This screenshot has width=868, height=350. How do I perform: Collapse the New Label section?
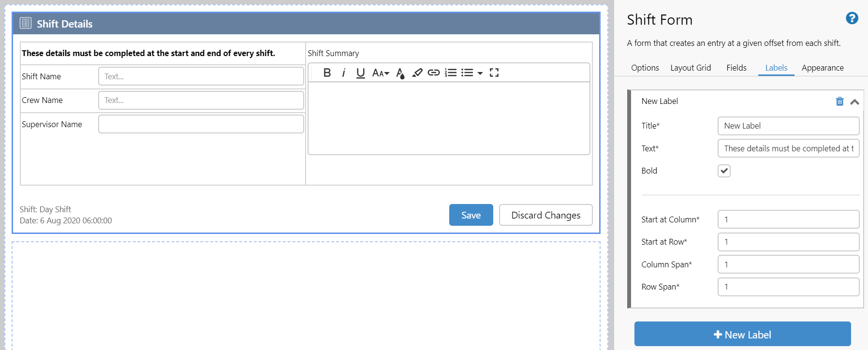point(854,102)
